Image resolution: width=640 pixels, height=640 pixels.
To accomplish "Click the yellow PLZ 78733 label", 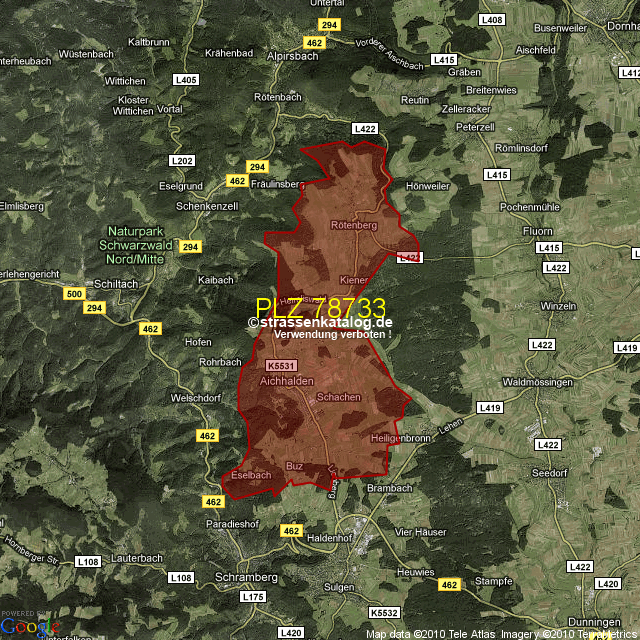I will click(320, 308).
